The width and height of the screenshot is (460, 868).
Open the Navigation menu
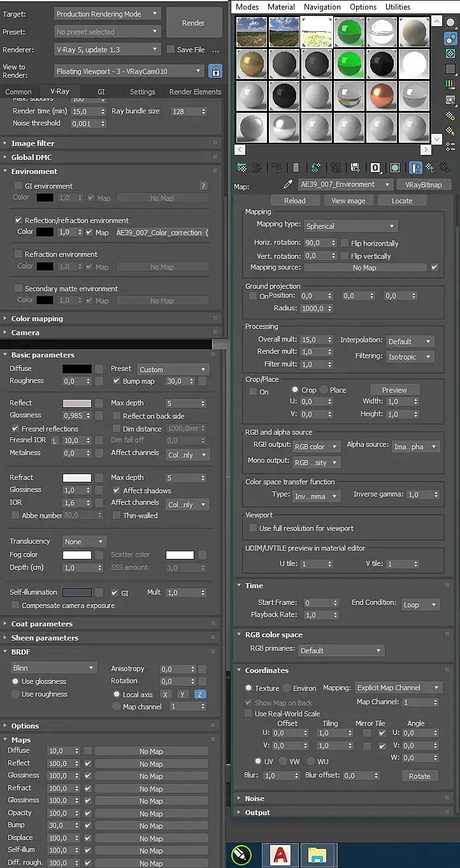[322, 6]
